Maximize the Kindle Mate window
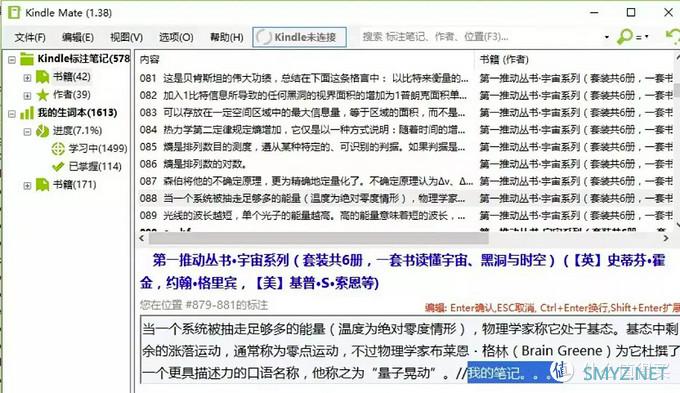The height and width of the screenshot is (393, 680). [631, 13]
